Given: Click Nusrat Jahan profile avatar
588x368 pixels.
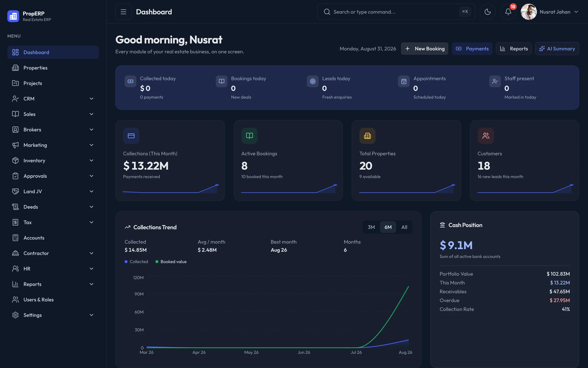Looking at the screenshot, I should tap(529, 12).
